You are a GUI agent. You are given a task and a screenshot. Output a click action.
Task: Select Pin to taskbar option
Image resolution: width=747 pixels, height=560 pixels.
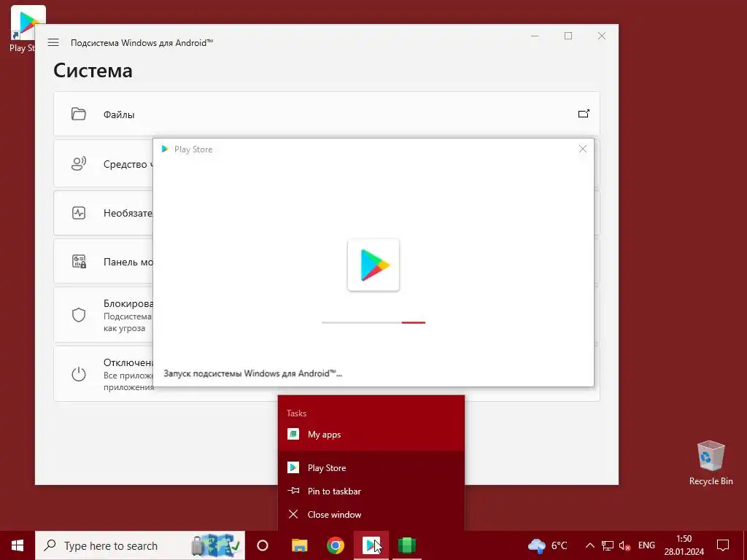pyautogui.click(x=371, y=491)
